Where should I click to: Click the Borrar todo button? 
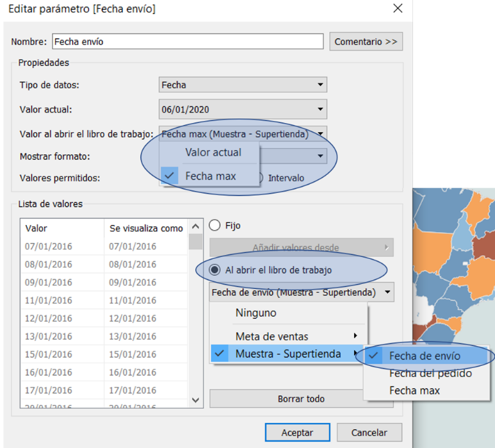pos(301,399)
